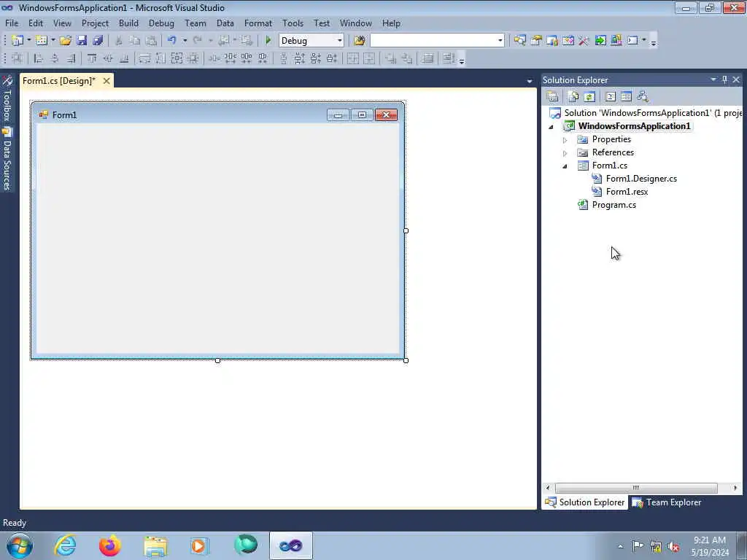Viewport: 747px width, 560px height.
Task: Open the active documents list dropdown
Action: click(530, 82)
